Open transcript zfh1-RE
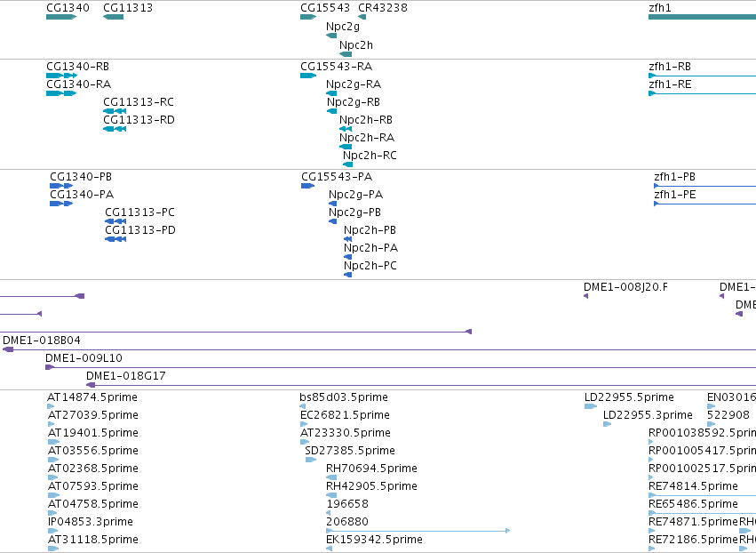Screen dimensions: 756x553 tap(670, 84)
